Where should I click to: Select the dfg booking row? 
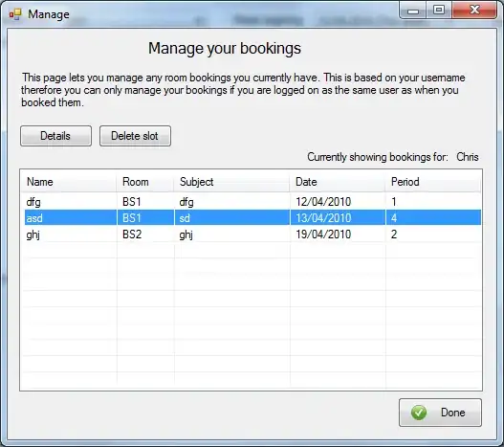252,202
